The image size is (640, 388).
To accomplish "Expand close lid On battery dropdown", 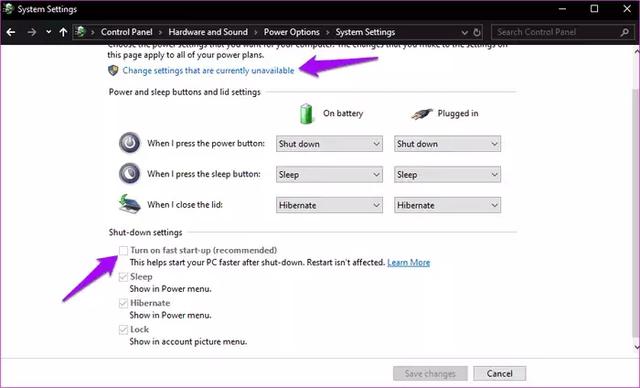I will pos(329,205).
